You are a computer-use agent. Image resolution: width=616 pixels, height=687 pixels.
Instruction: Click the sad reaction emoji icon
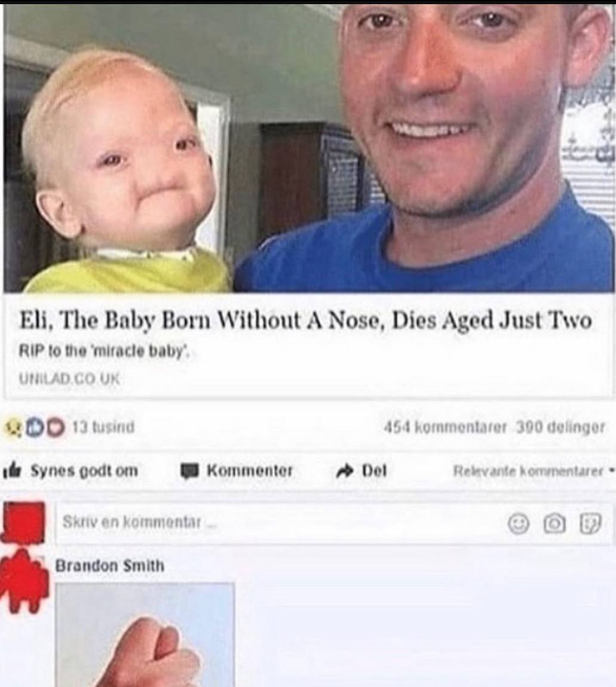point(13,428)
